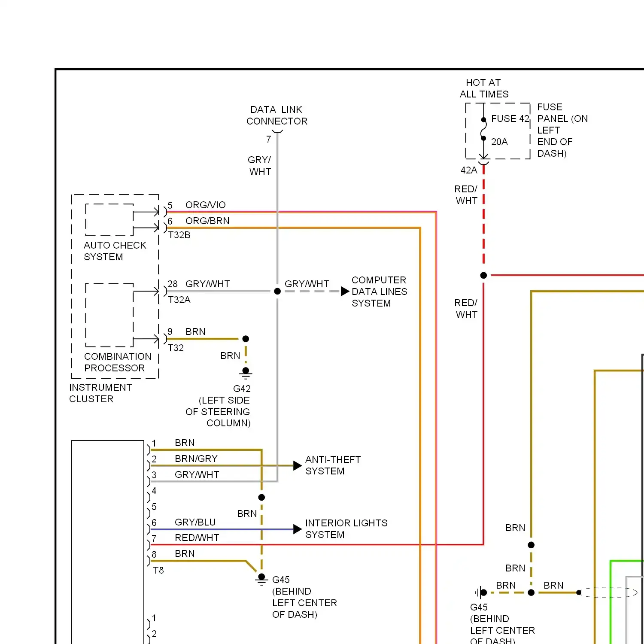Click the GRY/WHT splice junction dot

tap(277, 292)
